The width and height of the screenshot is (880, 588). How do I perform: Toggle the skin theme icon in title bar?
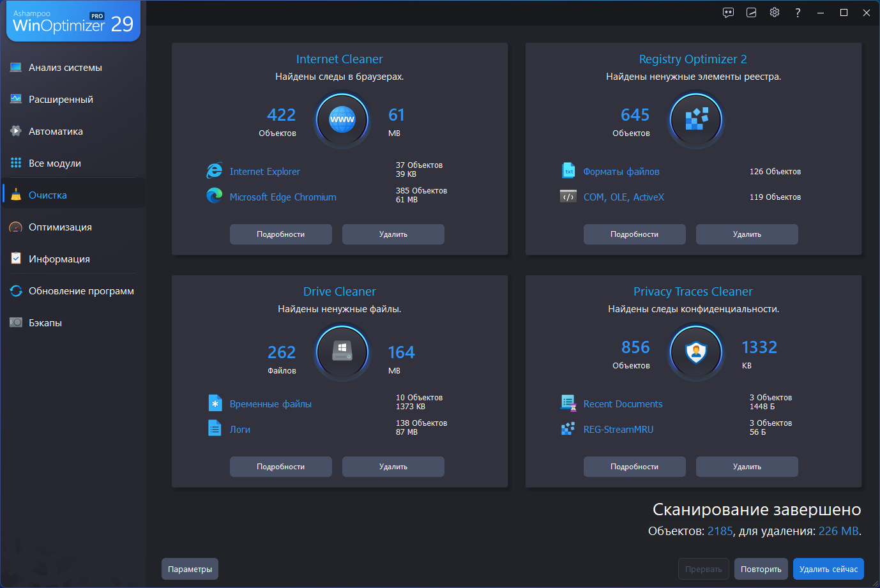tap(752, 13)
